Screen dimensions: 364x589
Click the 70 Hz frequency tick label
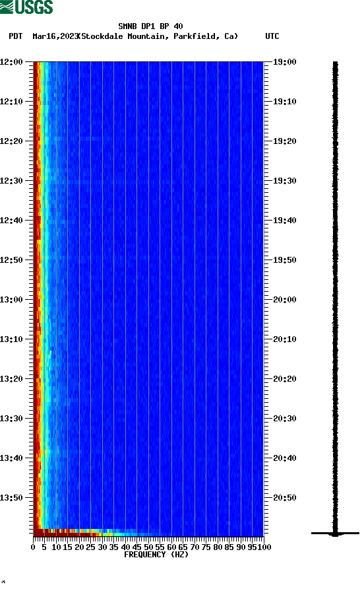click(x=195, y=547)
